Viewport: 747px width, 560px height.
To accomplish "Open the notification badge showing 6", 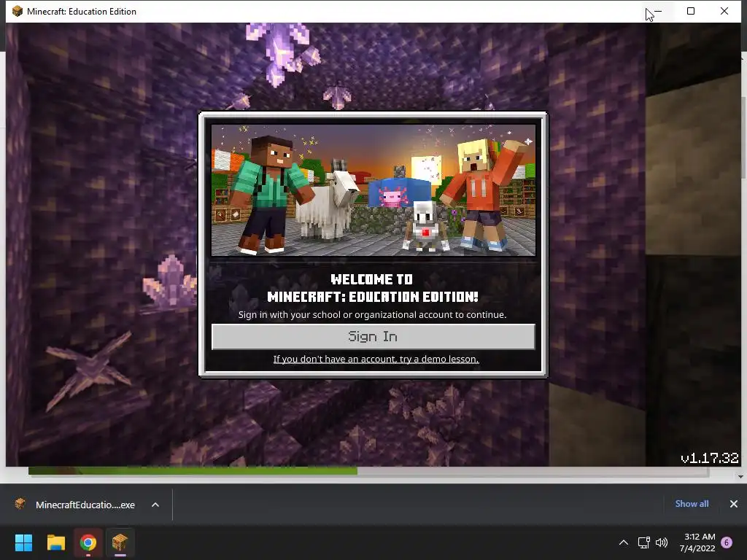I will click(x=727, y=542).
